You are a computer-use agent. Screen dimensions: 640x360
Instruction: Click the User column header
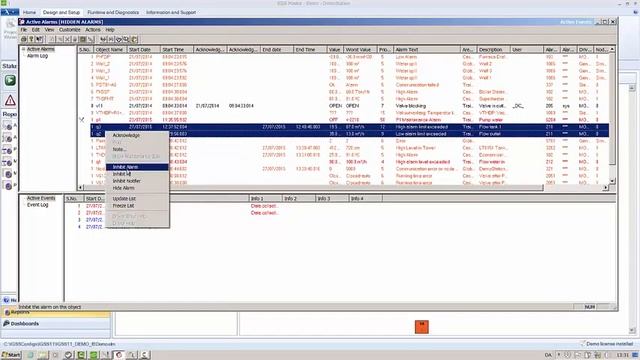point(527,49)
